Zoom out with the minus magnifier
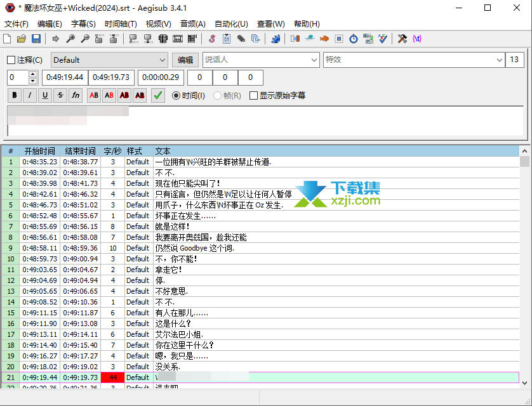The width and height of the screenshot is (532, 406). click(x=85, y=39)
